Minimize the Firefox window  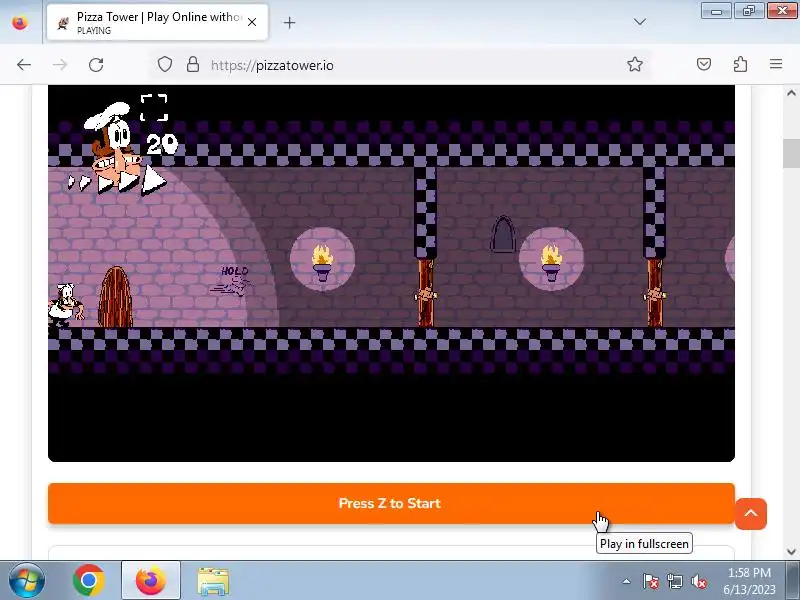pos(716,10)
